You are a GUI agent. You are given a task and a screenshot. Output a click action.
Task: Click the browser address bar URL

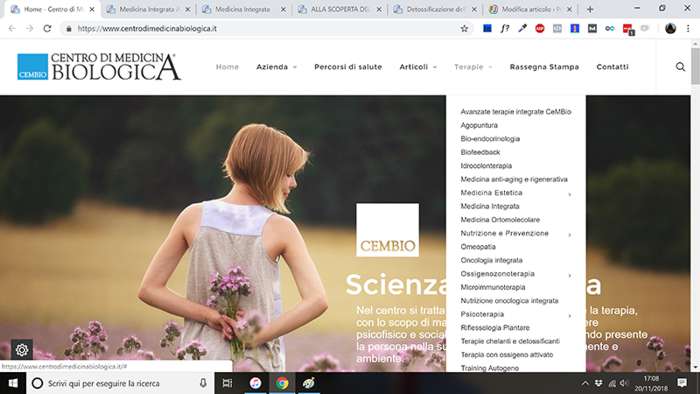click(x=147, y=29)
